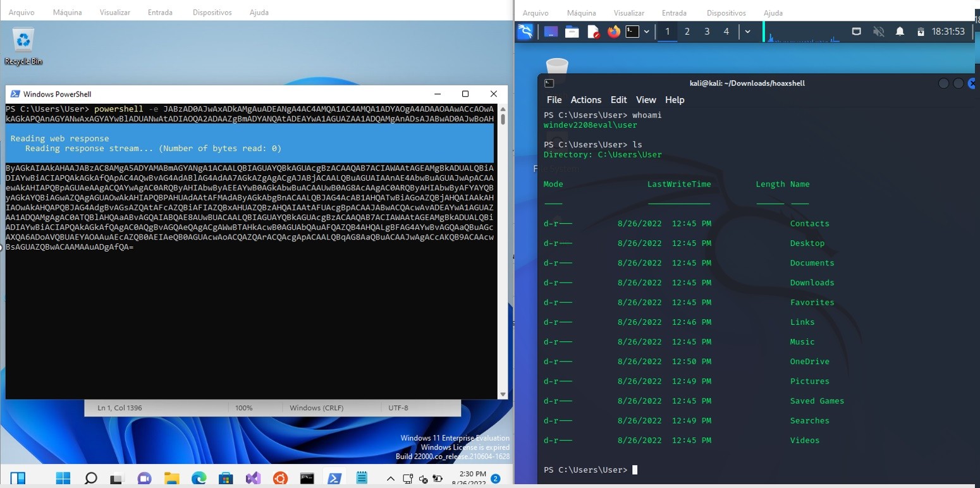Launch Visual Studio from Windows taskbar
Screen dimensions: 980x488
click(x=253, y=479)
